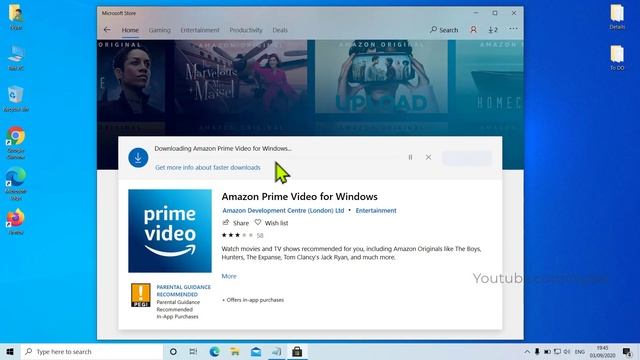
Task: Click the network icon in system tray
Action: [x=557, y=351]
